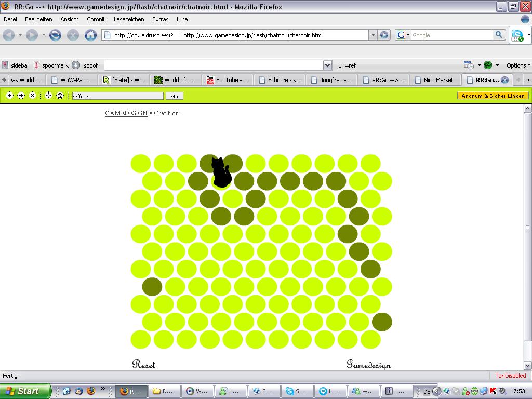Focus the Firefox address bar URL field
The image size is (532, 399).
coord(235,35)
